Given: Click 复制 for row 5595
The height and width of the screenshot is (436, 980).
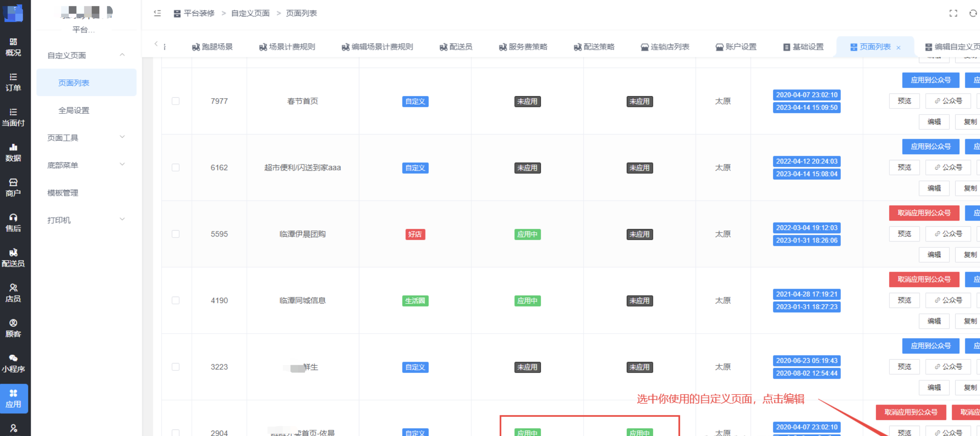Looking at the screenshot, I should 968,255.
